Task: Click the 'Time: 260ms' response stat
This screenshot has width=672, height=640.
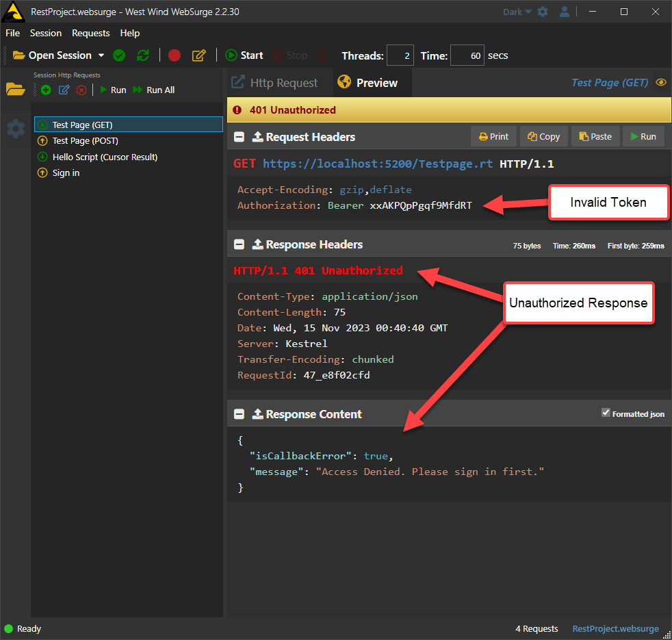Action: tap(574, 246)
